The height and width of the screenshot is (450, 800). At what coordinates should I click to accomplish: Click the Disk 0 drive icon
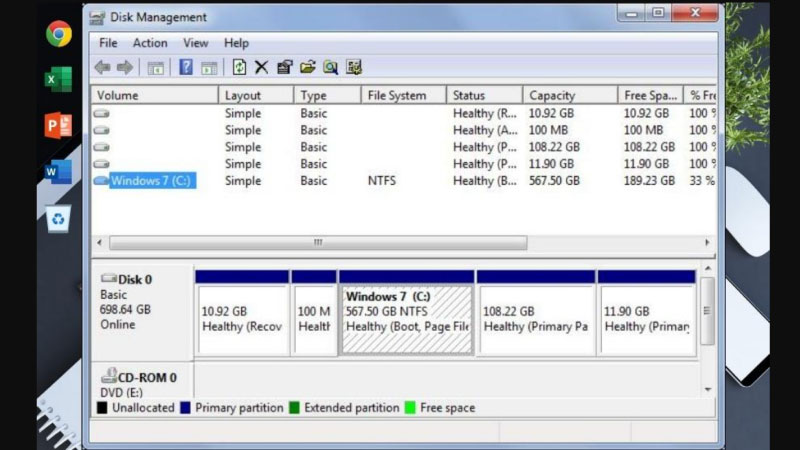pyautogui.click(x=108, y=279)
